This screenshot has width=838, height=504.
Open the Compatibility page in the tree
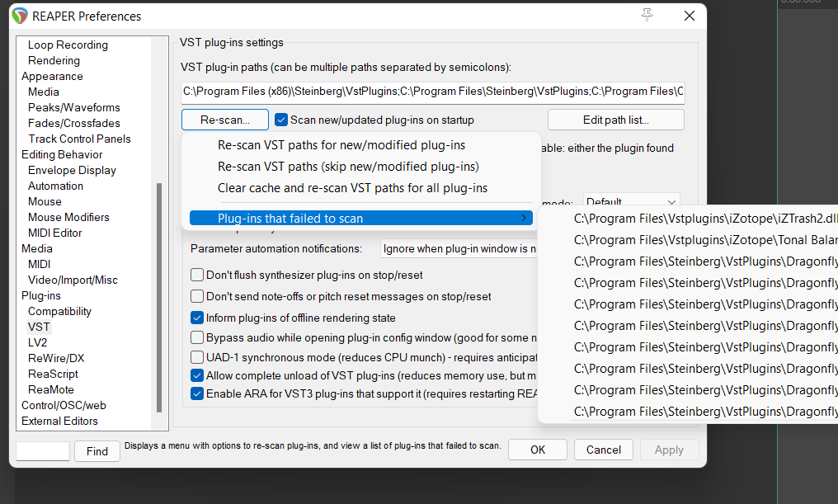pos(59,311)
